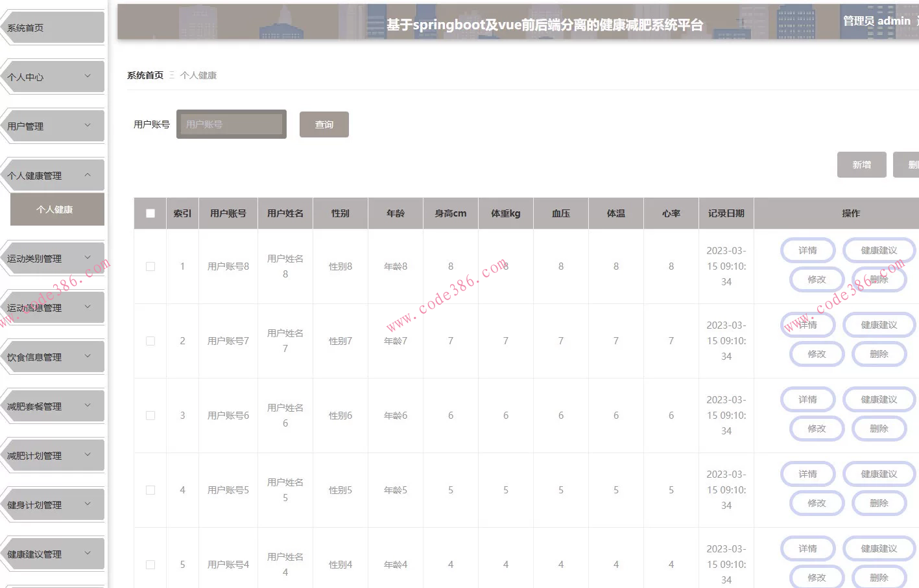Select the cell 用户账号6

coord(228,416)
